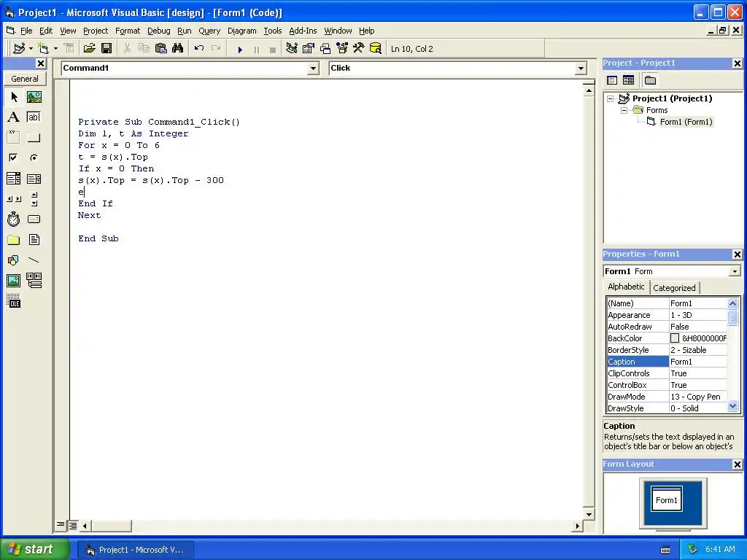This screenshot has height=560, width=747.
Task: Open the Click procedure dropdown
Action: (x=581, y=69)
